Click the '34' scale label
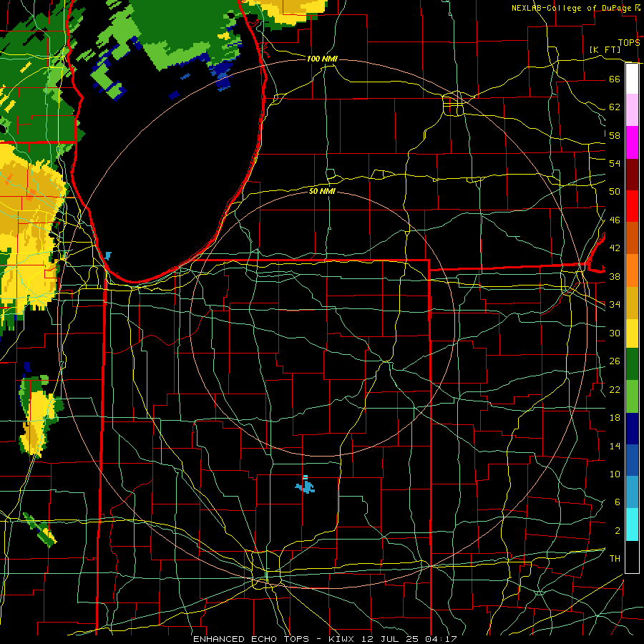This screenshot has height=644, width=644. [x=615, y=305]
